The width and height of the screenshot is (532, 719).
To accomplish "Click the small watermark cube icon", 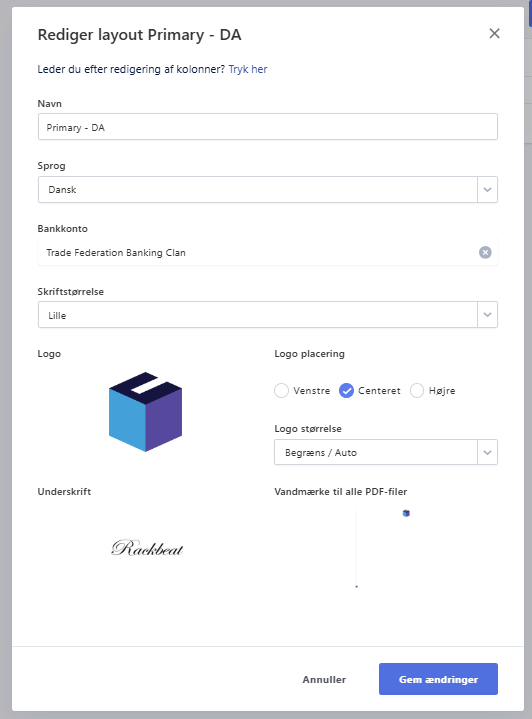I will [406, 513].
